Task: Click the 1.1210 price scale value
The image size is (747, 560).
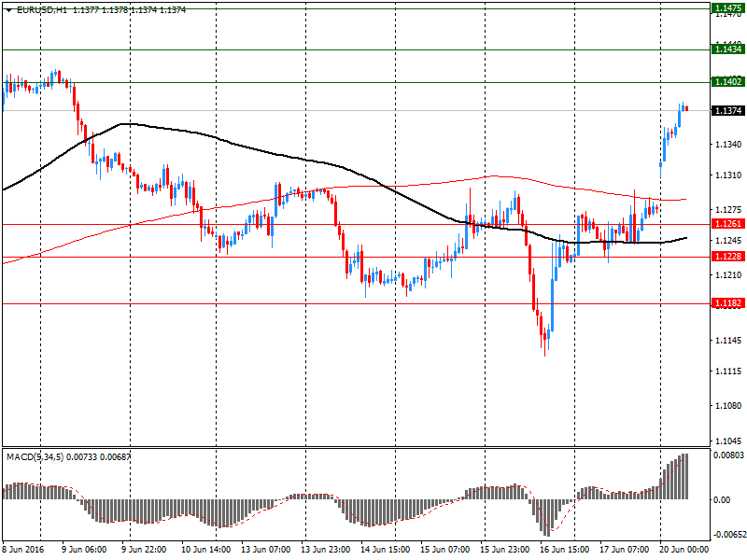Action: 729,275
